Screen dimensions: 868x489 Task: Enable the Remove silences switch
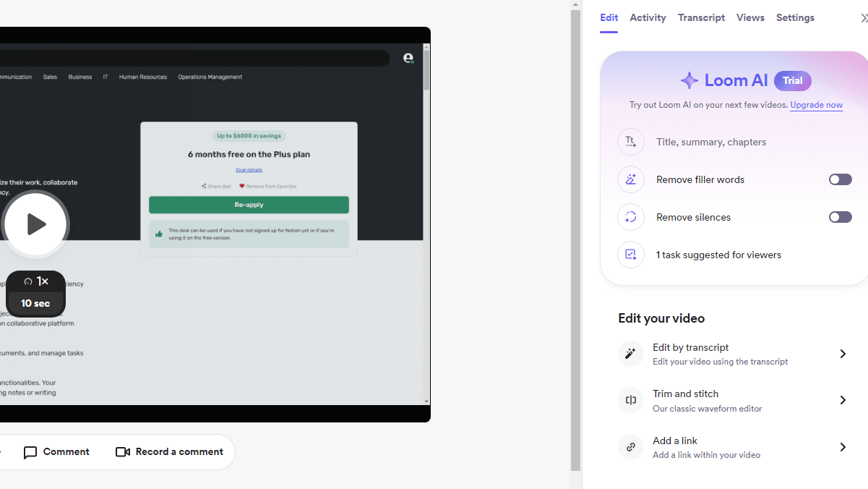pos(841,217)
